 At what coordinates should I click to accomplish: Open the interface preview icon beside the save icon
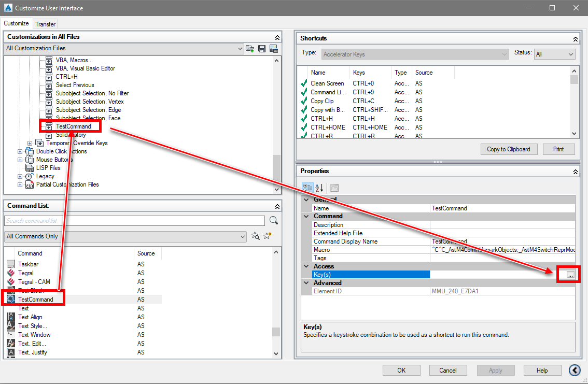coord(273,48)
